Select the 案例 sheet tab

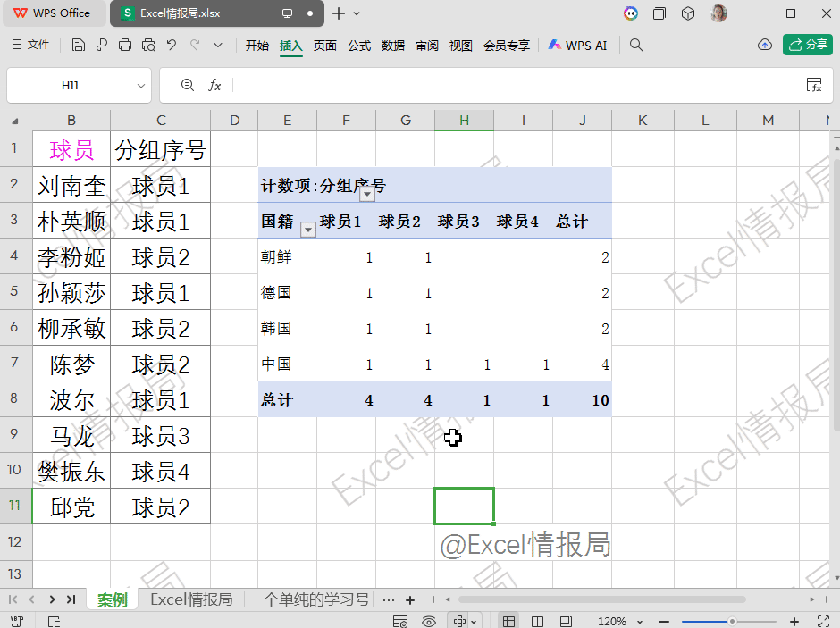click(113, 599)
